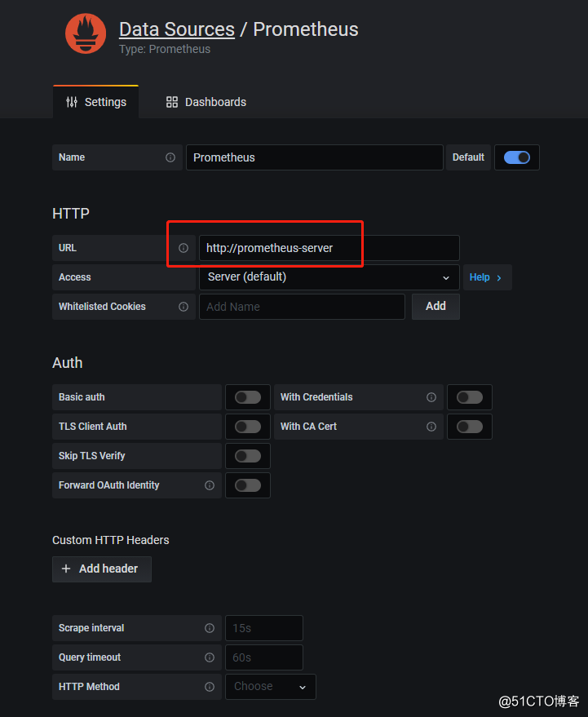Turn on With Credentials switch
This screenshot has width=588, height=717.
pyautogui.click(x=470, y=397)
